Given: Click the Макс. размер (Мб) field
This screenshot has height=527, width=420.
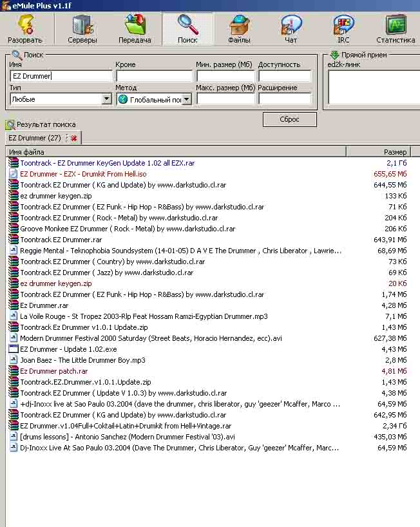Looking at the screenshot, I should [226, 99].
